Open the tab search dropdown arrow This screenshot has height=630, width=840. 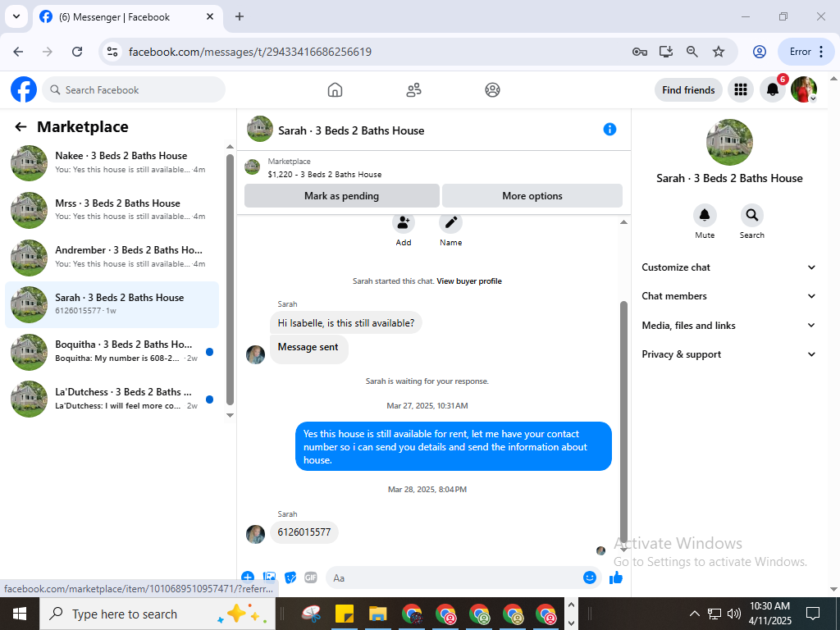coord(16,16)
